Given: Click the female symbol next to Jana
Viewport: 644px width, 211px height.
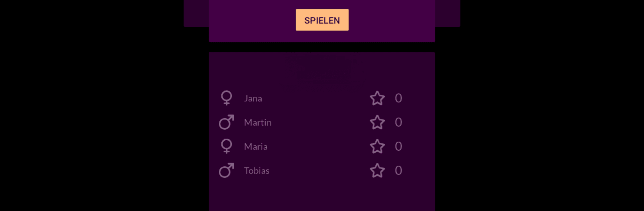Looking at the screenshot, I should coord(226,98).
